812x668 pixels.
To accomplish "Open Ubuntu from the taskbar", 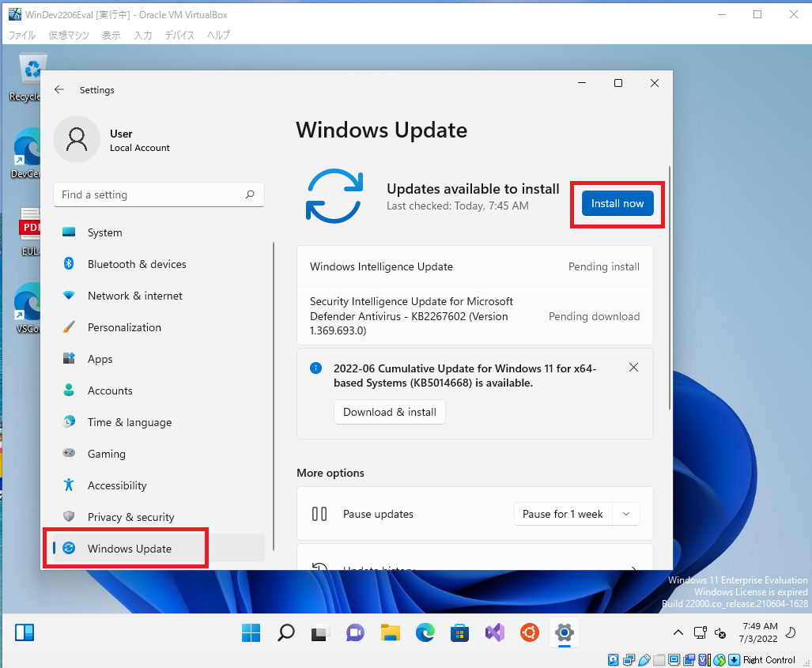I will 529,632.
